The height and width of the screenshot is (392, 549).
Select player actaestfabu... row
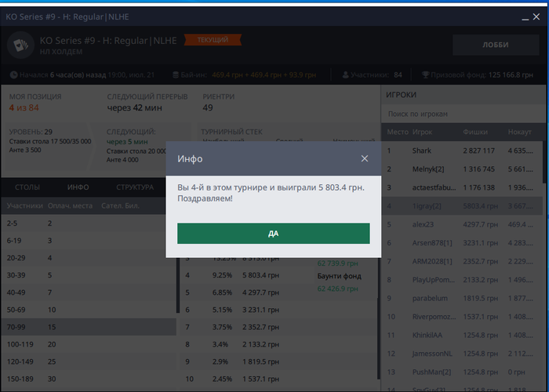(462, 187)
